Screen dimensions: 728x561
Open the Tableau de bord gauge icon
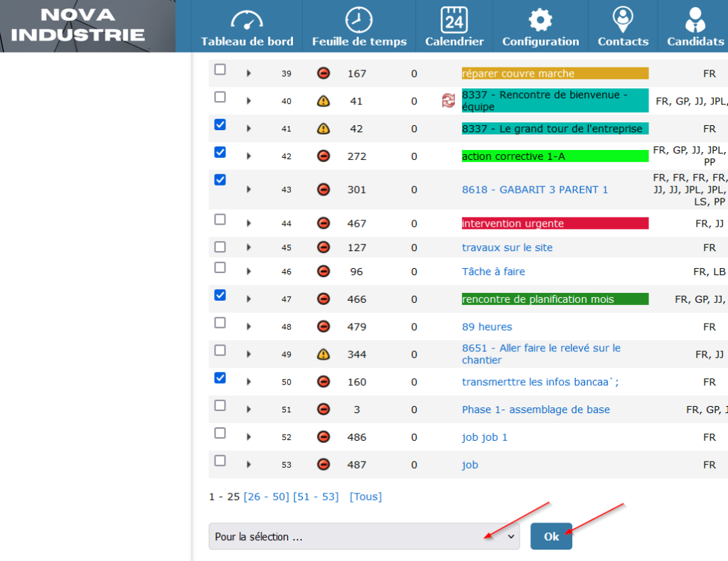pos(247,19)
